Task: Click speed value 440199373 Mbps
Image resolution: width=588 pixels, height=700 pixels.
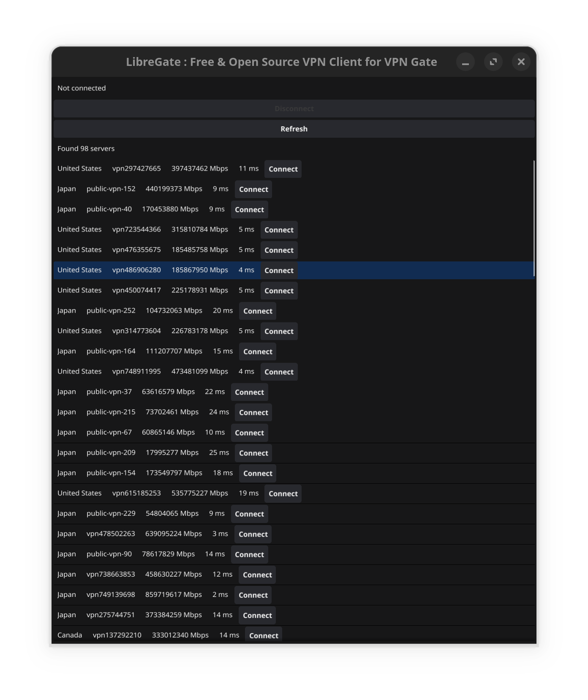Action: [174, 189]
